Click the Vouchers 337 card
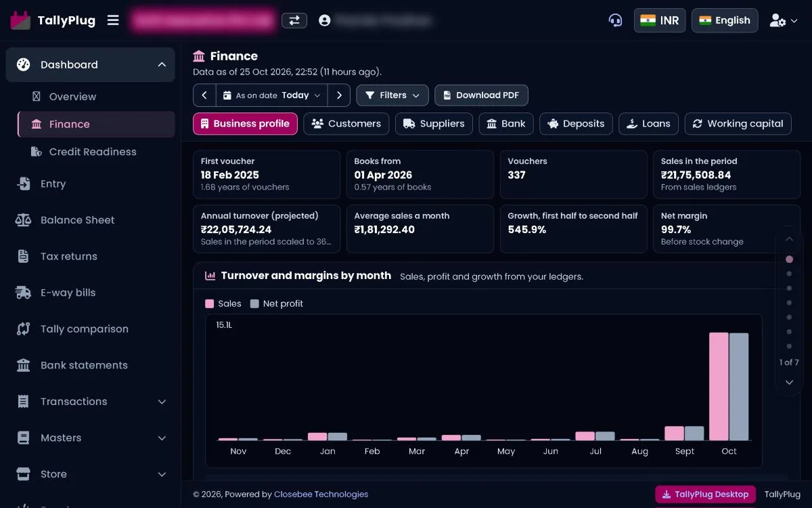Image resolution: width=812 pixels, height=508 pixels. [x=574, y=175]
